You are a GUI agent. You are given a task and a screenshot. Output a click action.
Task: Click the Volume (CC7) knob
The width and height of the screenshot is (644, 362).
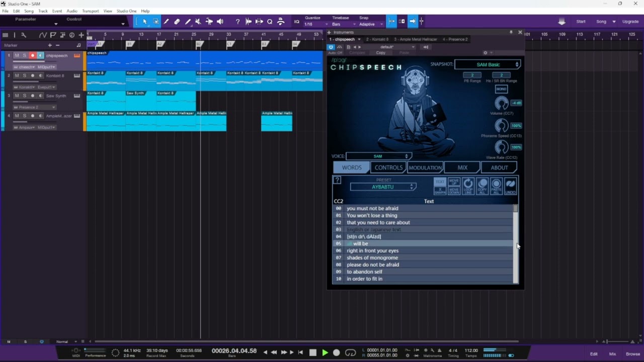coord(501,103)
